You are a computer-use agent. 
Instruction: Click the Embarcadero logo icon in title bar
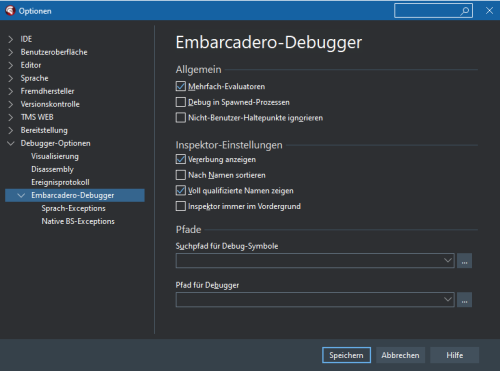click(x=10, y=11)
